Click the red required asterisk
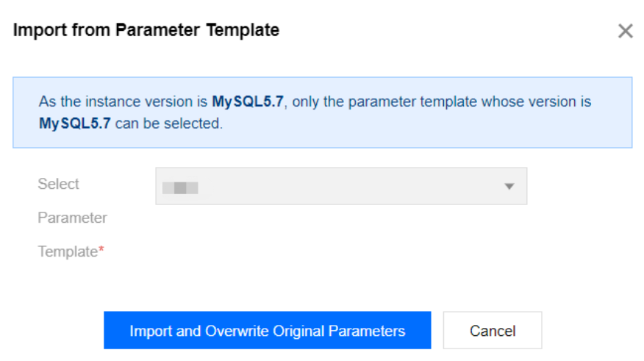644x361 pixels. 101,251
